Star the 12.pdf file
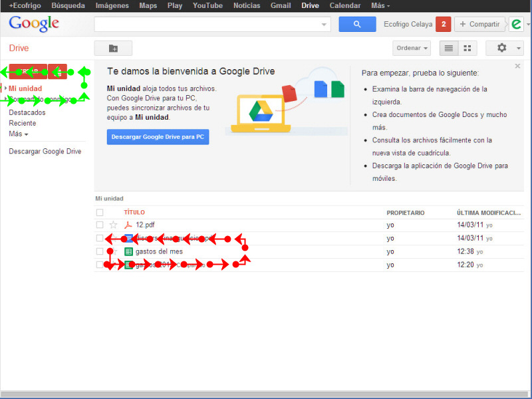The width and height of the screenshot is (532, 399). pos(113,225)
